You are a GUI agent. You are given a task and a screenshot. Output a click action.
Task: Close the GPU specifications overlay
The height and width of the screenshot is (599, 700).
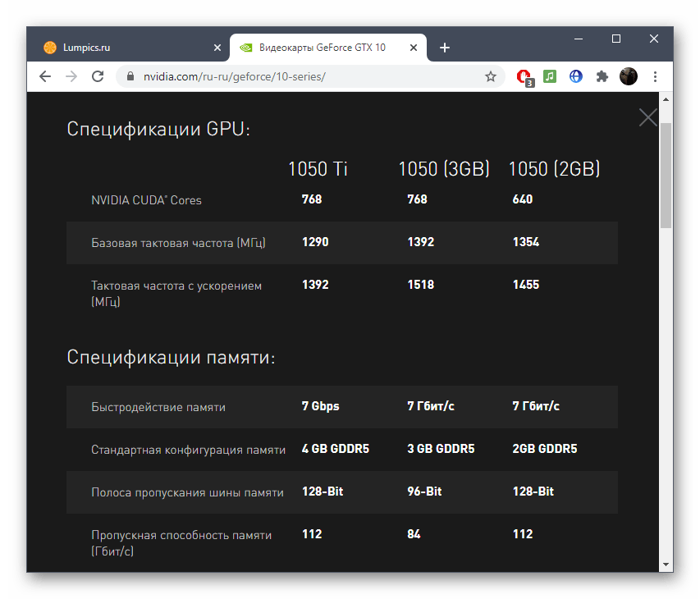coord(647,117)
